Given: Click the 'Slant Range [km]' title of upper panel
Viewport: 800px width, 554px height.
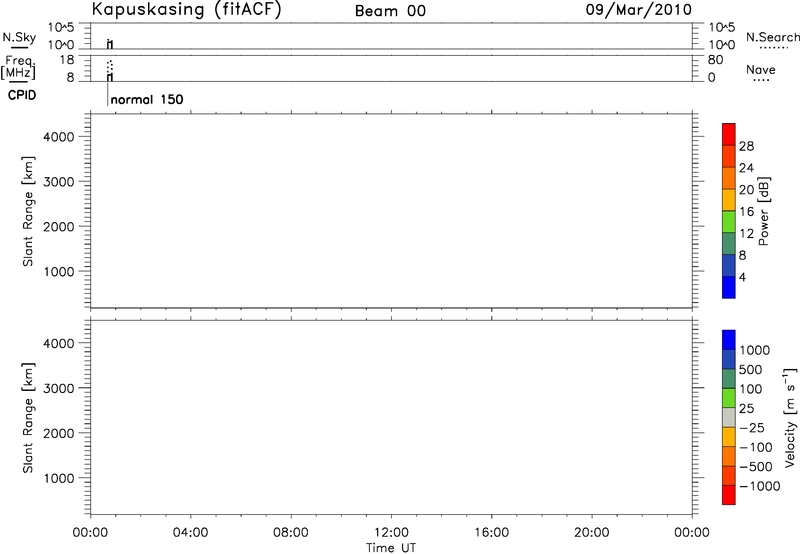Looking at the screenshot, I should coord(28,211).
